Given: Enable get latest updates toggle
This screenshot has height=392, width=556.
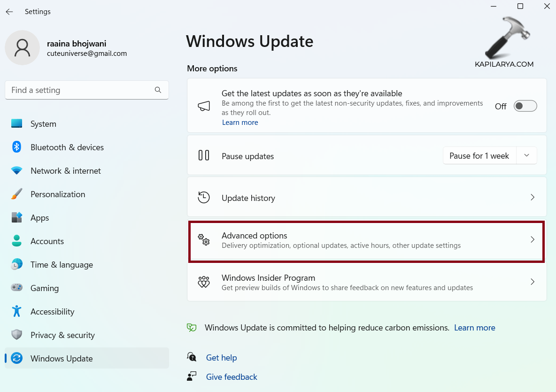Looking at the screenshot, I should pos(525,106).
